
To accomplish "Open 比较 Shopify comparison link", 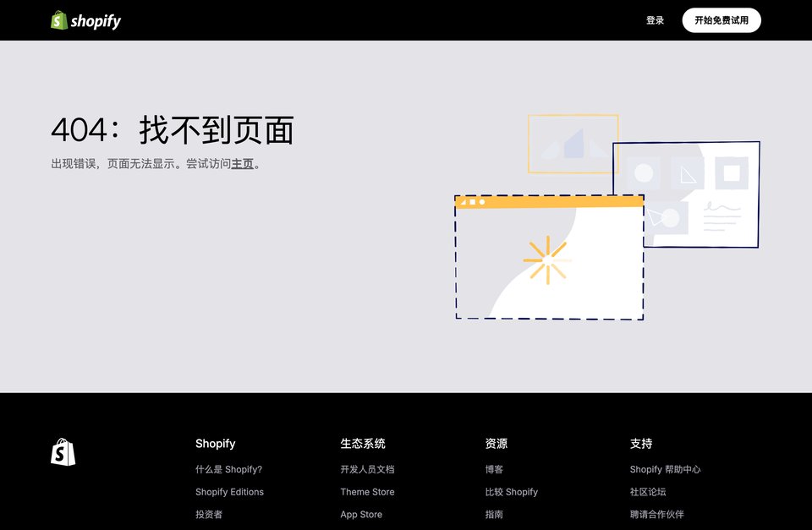I will coord(511,492).
